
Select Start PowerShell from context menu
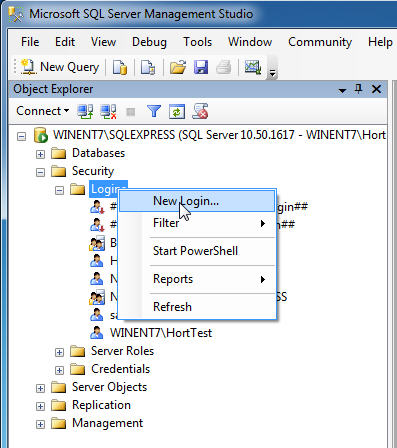pyautogui.click(x=197, y=251)
